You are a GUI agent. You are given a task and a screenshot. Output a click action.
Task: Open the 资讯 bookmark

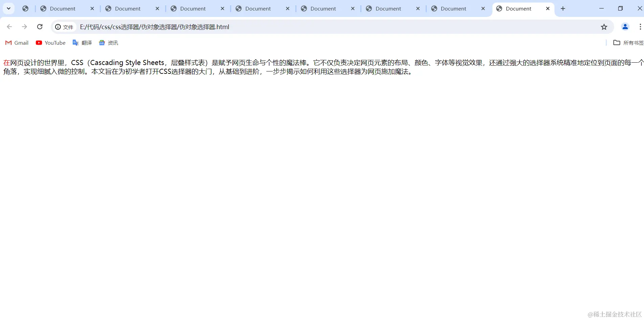coord(109,43)
